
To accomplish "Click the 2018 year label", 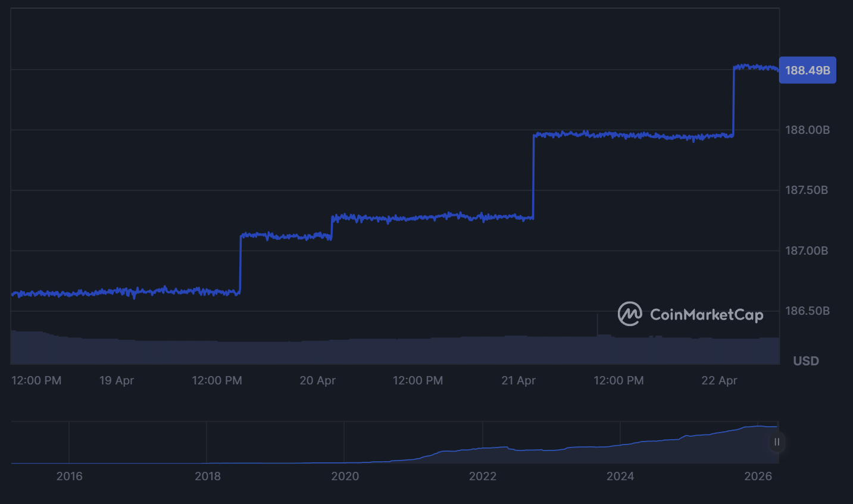I will coord(208,476).
